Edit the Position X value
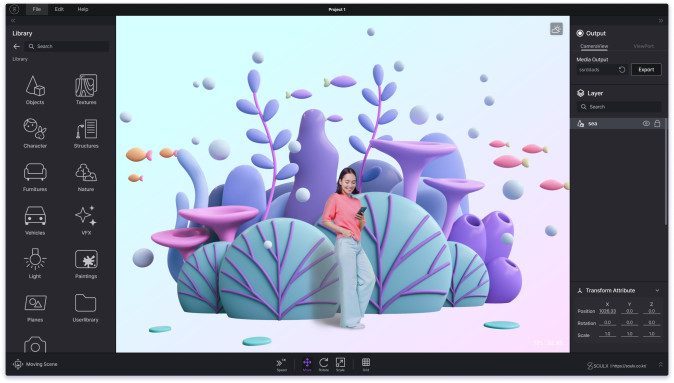674x383 pixels. [607, 311]
